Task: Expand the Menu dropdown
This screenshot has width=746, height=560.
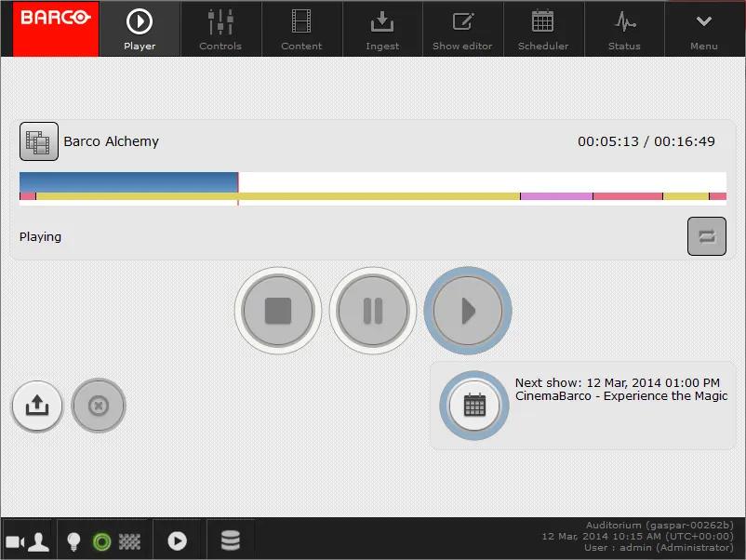Action: point(704,29)
